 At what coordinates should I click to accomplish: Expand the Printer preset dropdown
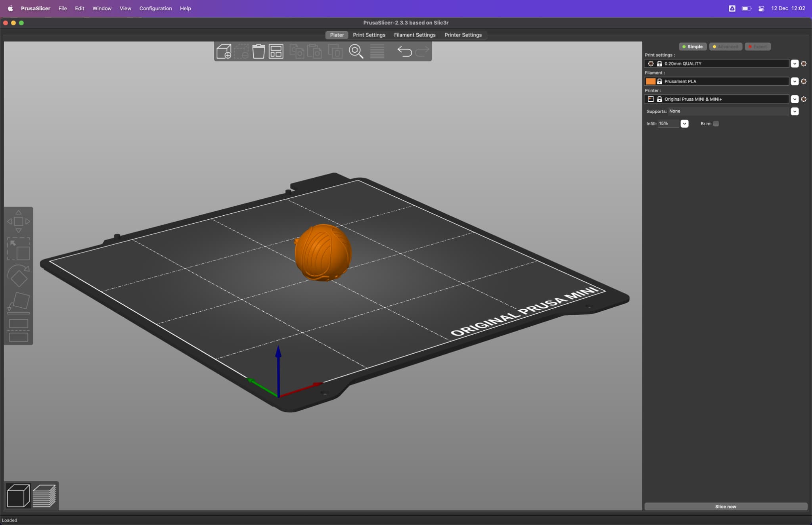795,99
